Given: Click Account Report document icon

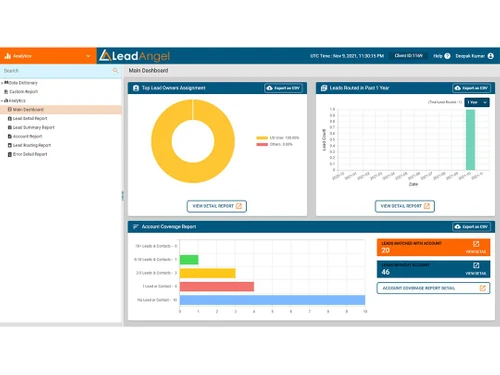Looking at the screenshot, I should (x=10, y=136).
